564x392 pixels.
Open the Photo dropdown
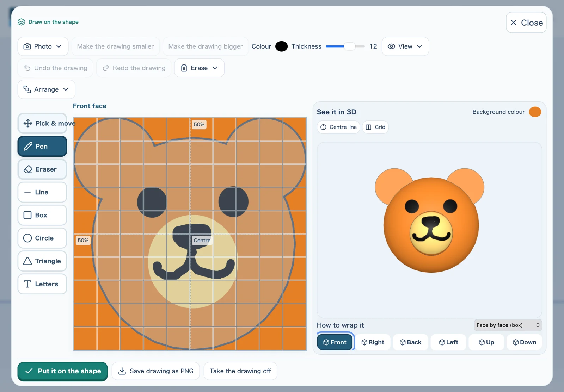[43, 46]
